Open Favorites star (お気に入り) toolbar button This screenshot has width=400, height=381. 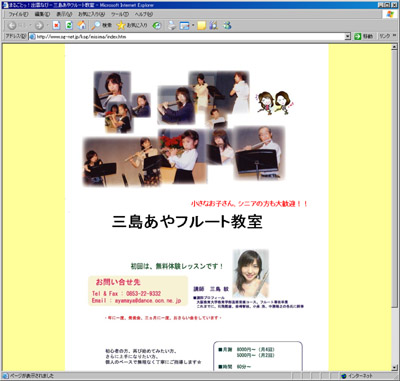[x=132, y=25]
